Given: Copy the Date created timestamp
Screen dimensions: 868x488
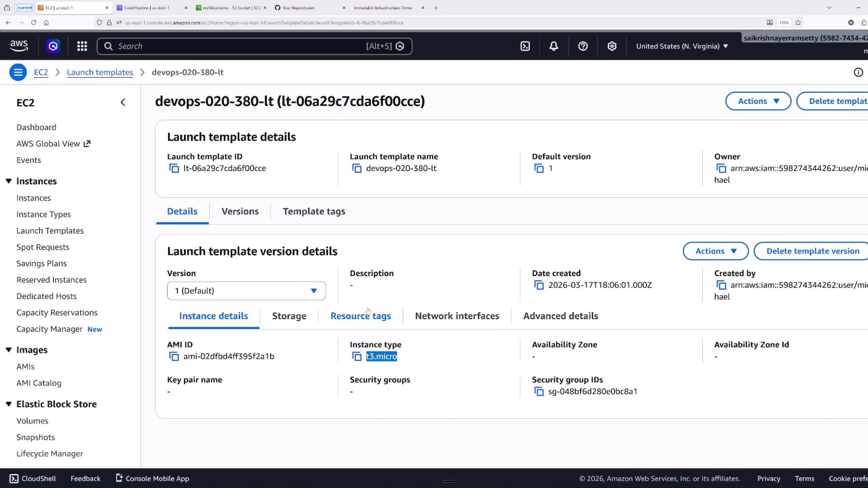Looking at the screenshot, I should point(539,285).
